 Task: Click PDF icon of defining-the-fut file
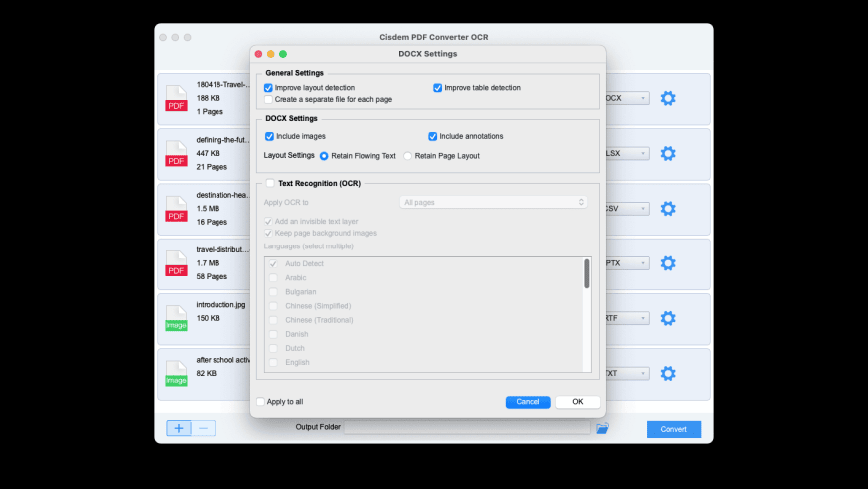coord(176,153)
